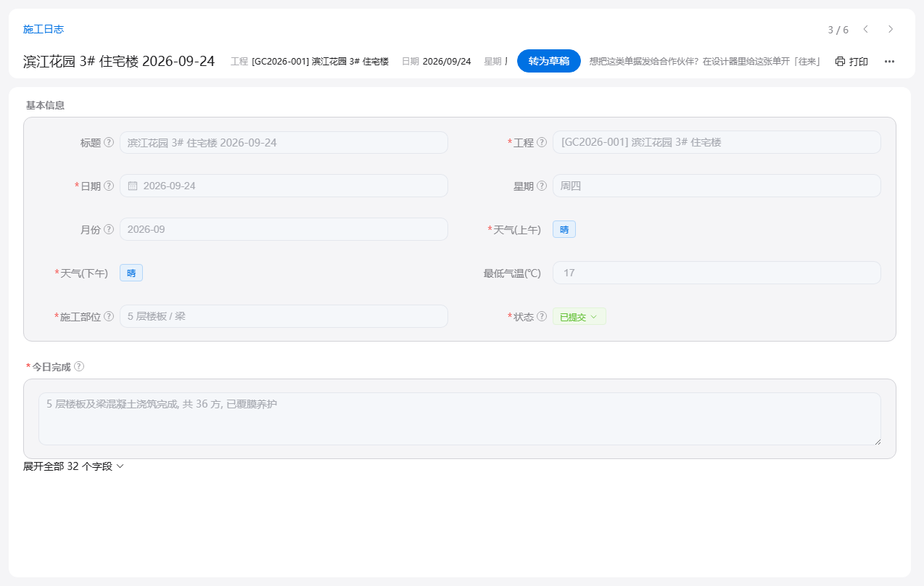Go to the next record arrow
Viewport: 924px width, 586px height.
(x=891, y=29)
